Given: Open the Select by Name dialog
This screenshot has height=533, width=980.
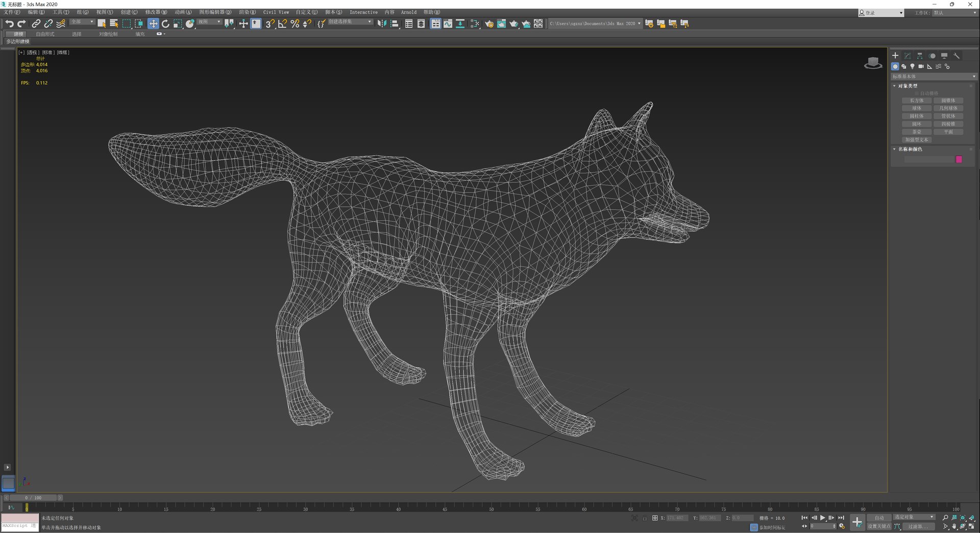Looking at the screenshot, I should click(x=114, y=23).
